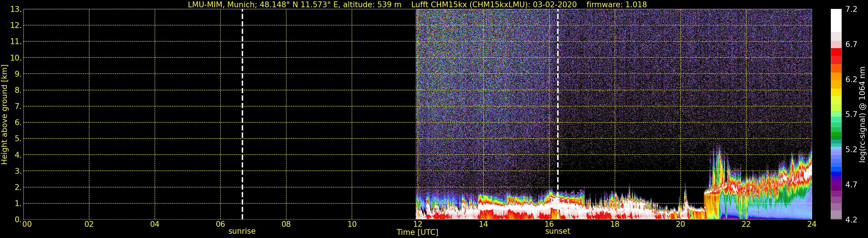Select the "7." height axis tick label

[x=18, y=107]
